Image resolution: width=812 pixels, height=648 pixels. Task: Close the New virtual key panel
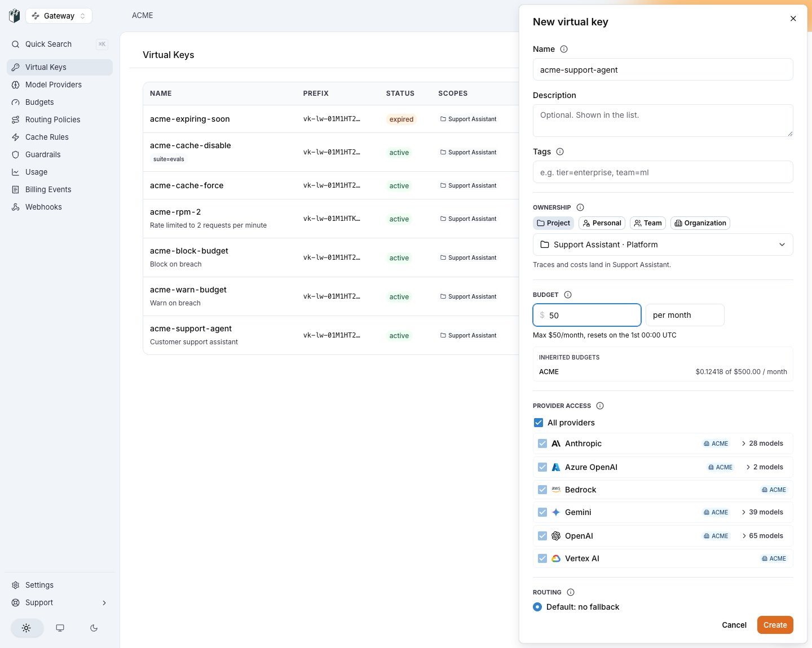793,19
